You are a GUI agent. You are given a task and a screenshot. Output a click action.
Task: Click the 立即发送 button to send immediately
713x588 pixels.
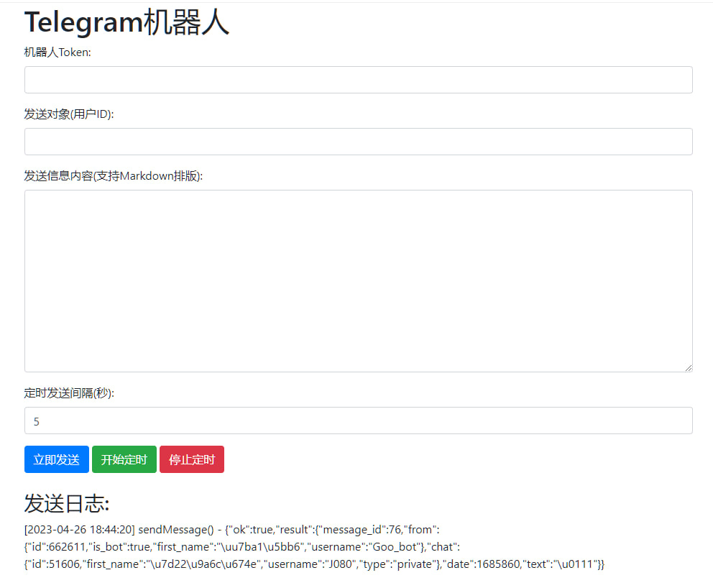[x=56, y=459]
